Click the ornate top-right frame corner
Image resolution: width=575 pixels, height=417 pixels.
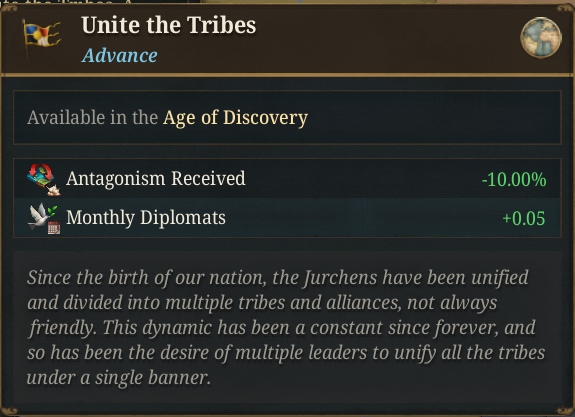(x=565, y=8)
